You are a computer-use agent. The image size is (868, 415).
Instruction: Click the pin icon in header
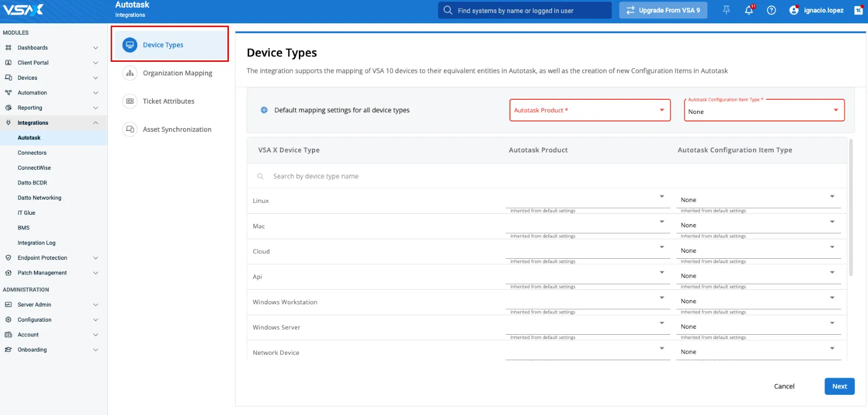pyautogui.click(x=726, y=10)
